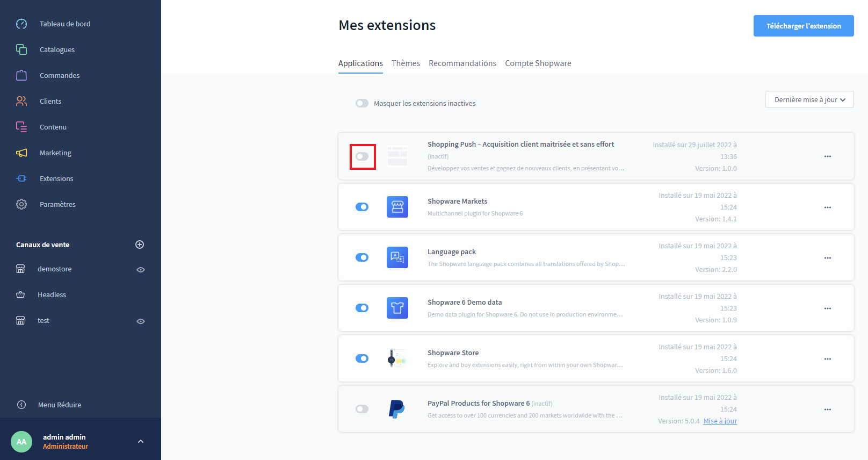Image resolution: width=868 pixels, height=460 pixels.
Task: Click Shopping Push extension title
Action: coord(520,145)
